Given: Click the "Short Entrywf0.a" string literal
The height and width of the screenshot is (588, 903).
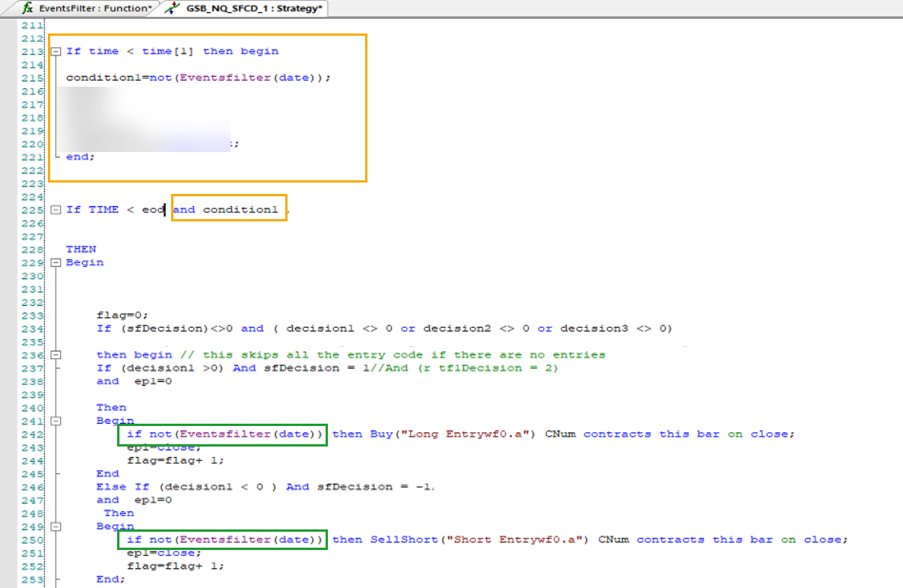Looking at the screenshot, I should pos(517,540).
